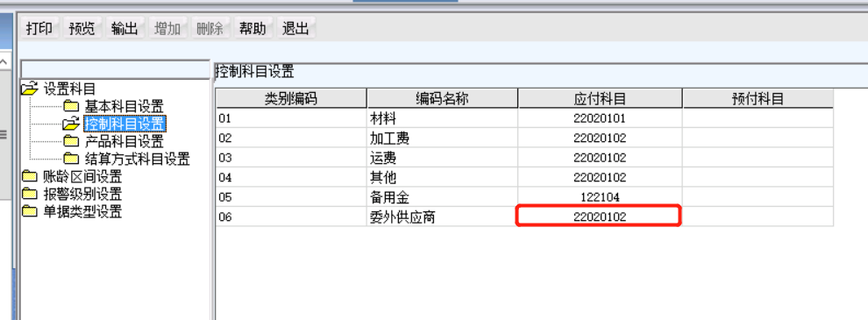Select 单据类型设置 tree node

82,212
